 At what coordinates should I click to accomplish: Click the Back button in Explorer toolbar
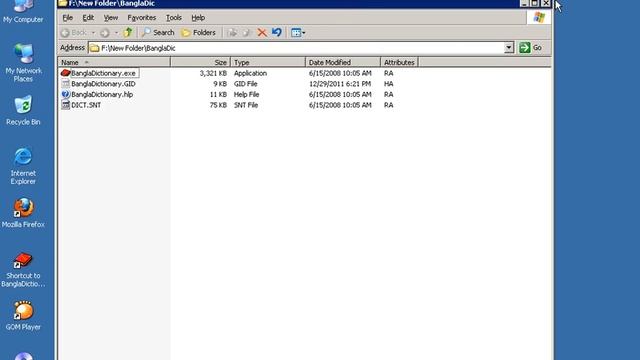click(x=74, y=33)
